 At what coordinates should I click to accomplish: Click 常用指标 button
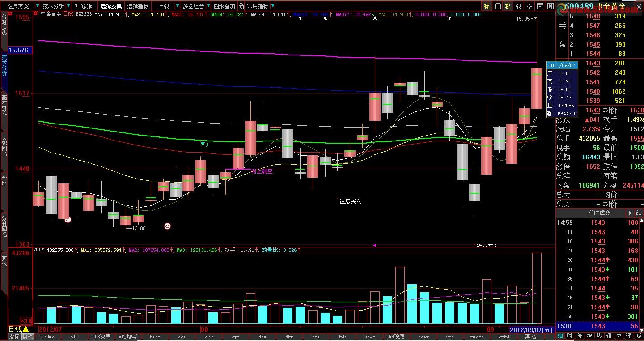point(258,6)
